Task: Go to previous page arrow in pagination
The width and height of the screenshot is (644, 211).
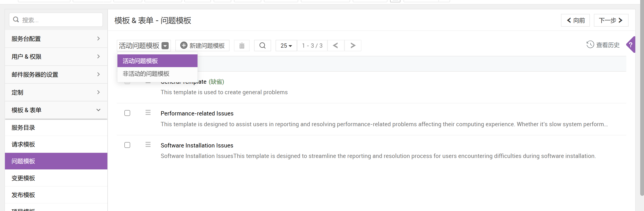Action: point(336,45)
